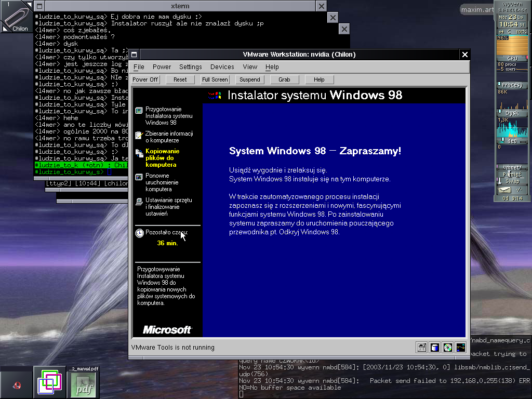Click the docked VMware boxes icon
The image size is (532, 399).
tap(50, 382)
